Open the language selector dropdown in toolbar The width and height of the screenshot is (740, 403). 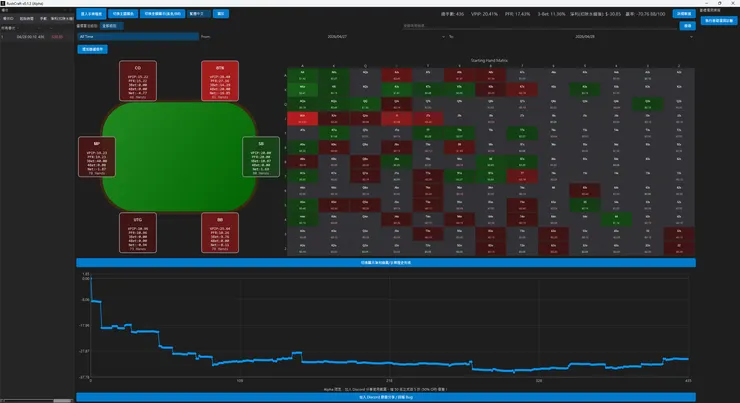pos(199,14)
